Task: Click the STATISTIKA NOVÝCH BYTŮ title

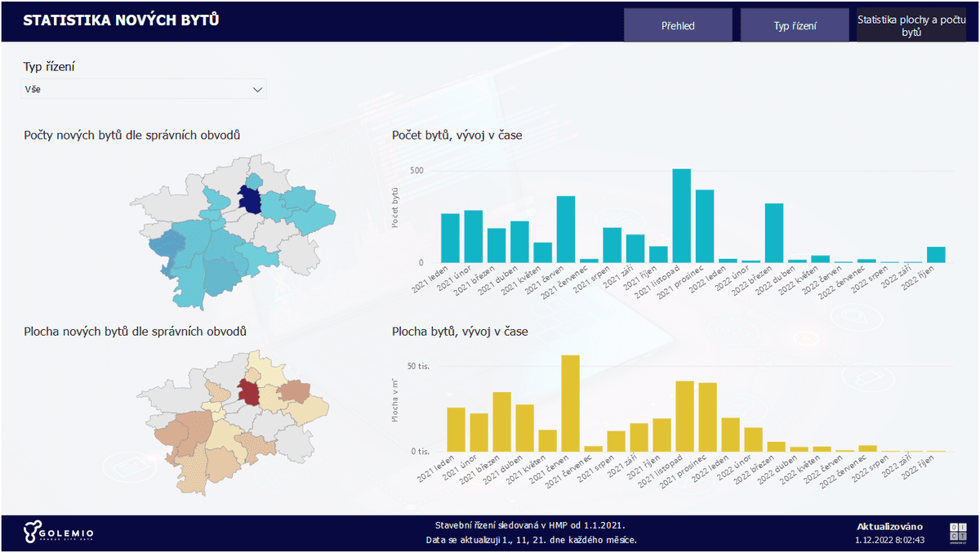Action: 121,20
